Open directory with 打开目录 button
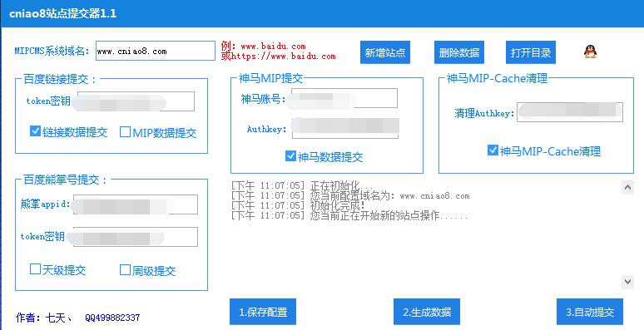This screenshot has width=644, height=330. tap(531, 52)
